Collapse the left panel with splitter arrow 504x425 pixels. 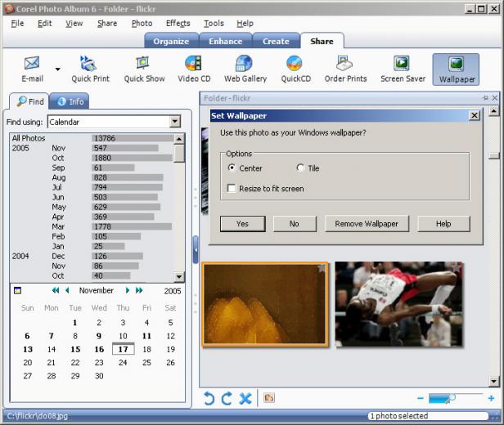195,250
